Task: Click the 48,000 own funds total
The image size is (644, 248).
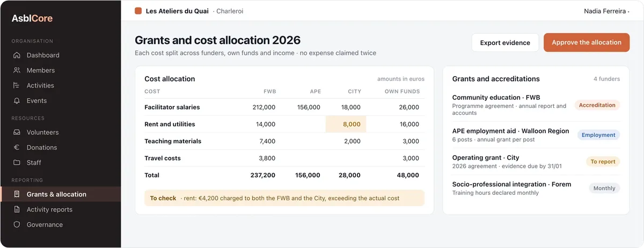Action: (x=408, y=175)
